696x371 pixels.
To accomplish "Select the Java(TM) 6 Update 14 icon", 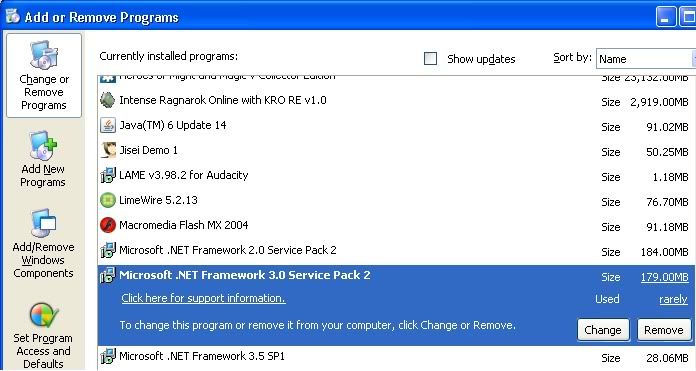I will click(107, 126).
